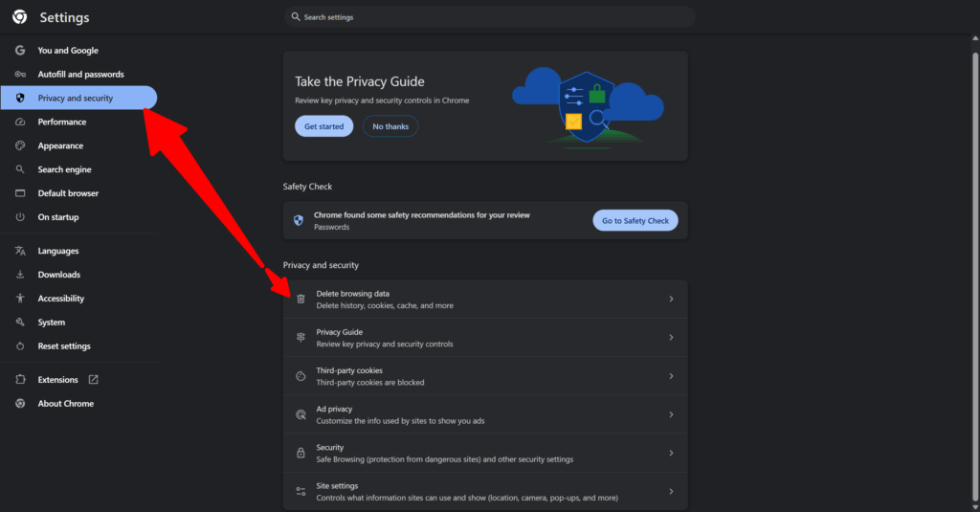Click the shield icon in Safety Check
This screenshot has height=512, width=980.
[x=299, y=221]
